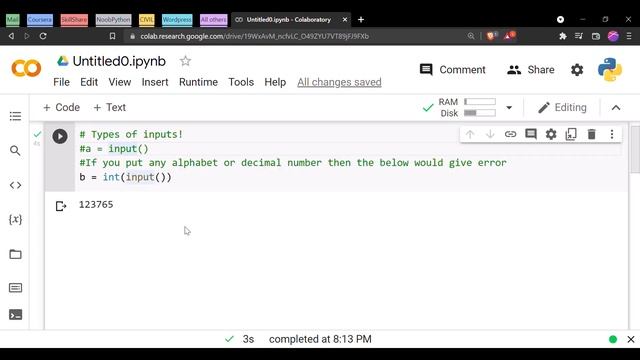Open the find and replace search panel
Image resolution: width=640 pixels, height=360 pixels.
point(15,151)
